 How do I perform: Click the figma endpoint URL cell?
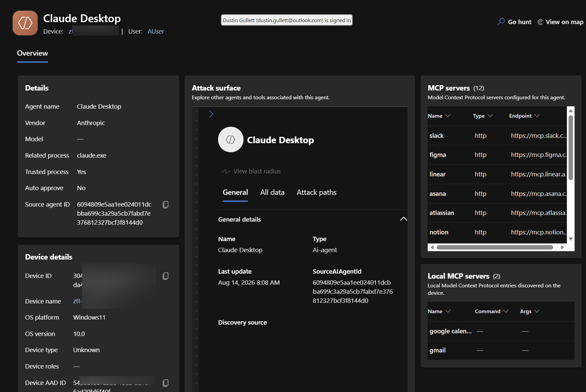pyautogui.click(x=539, y=155)
